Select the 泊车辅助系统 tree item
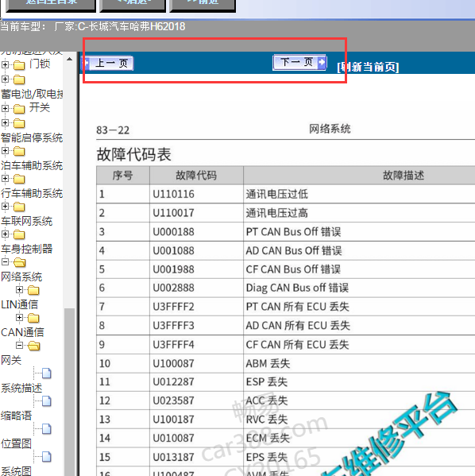The height and width of the screenshot is (476, 475). 32,166
